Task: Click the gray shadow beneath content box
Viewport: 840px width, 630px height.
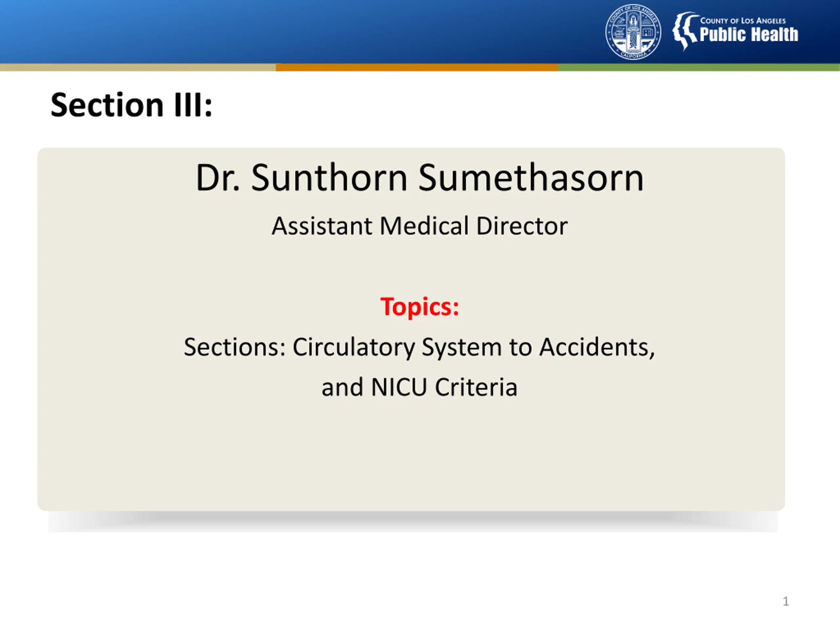Action: tap(413, 521)
